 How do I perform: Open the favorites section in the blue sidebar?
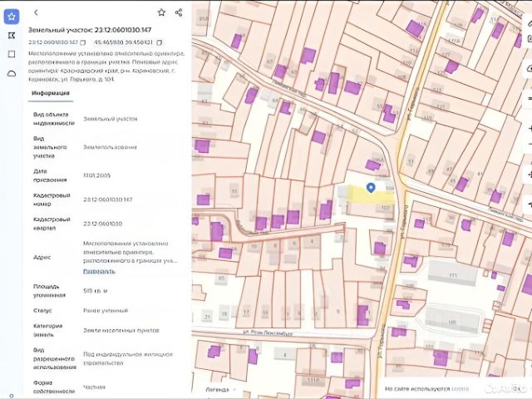pos(12,17)
